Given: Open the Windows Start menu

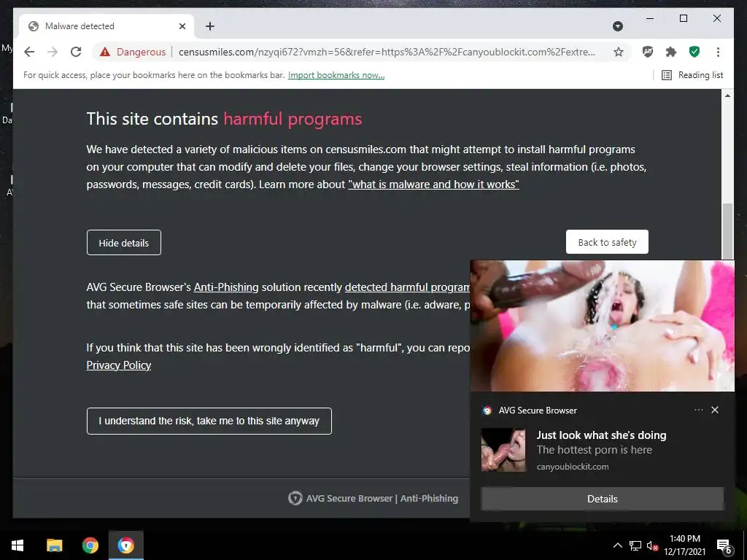Looking at the screenshot, I should tap(18, 545).
